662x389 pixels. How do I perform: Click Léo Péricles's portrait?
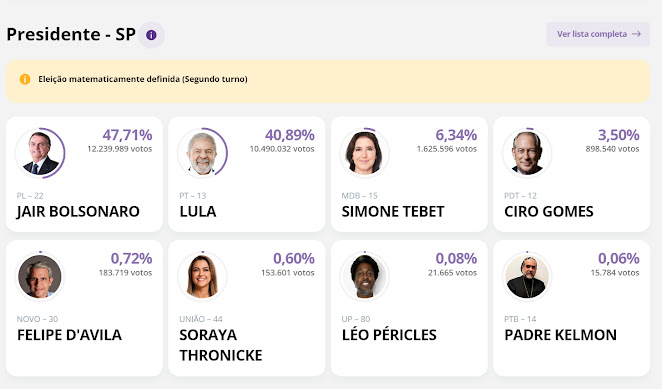click(364, 276)
